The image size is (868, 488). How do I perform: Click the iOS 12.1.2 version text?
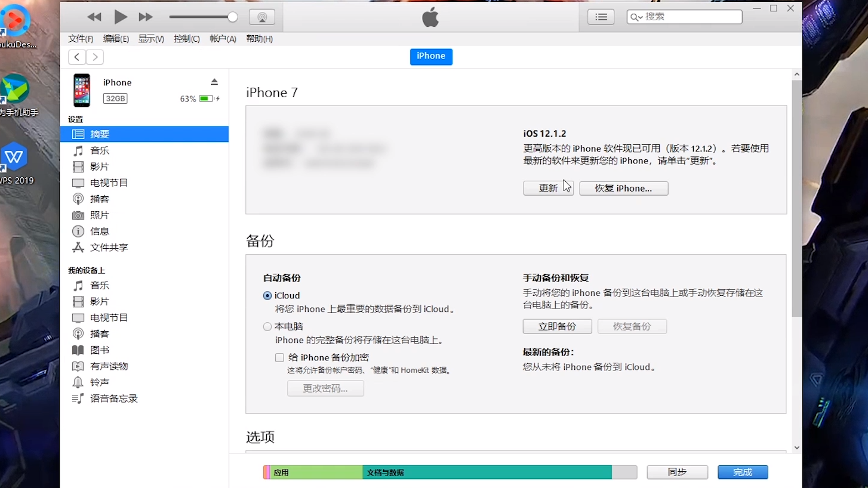click(544, 134)
